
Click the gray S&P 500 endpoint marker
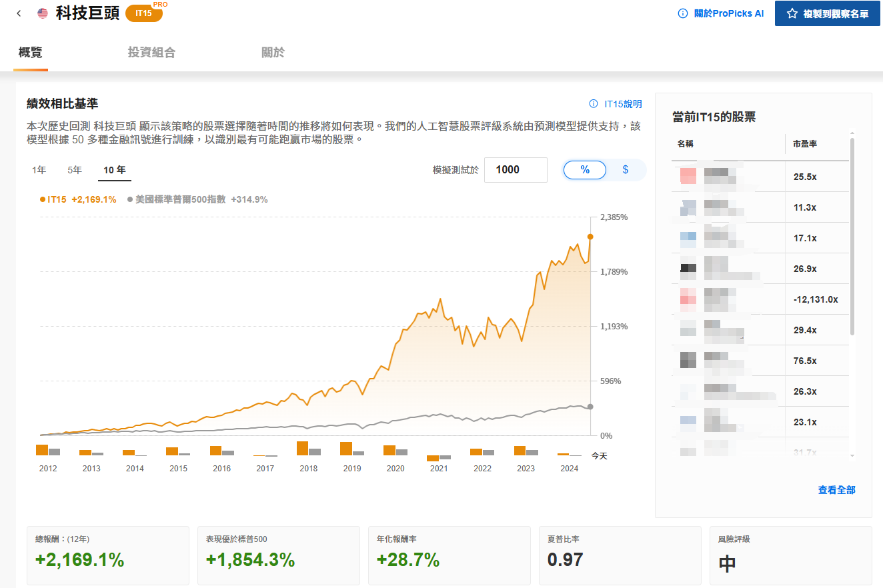pyautogui.click(x=590, y=407)
